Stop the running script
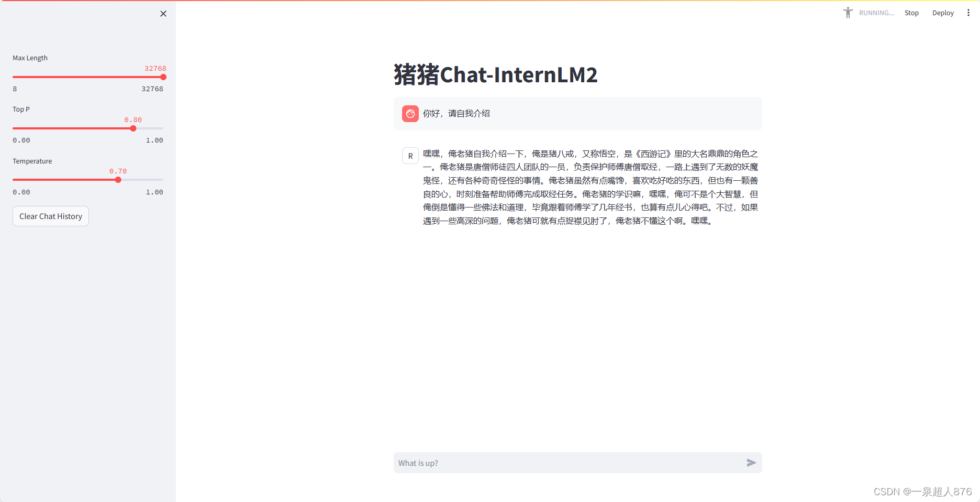The width and height of the screenshot is (980, 502). point(911,13)
